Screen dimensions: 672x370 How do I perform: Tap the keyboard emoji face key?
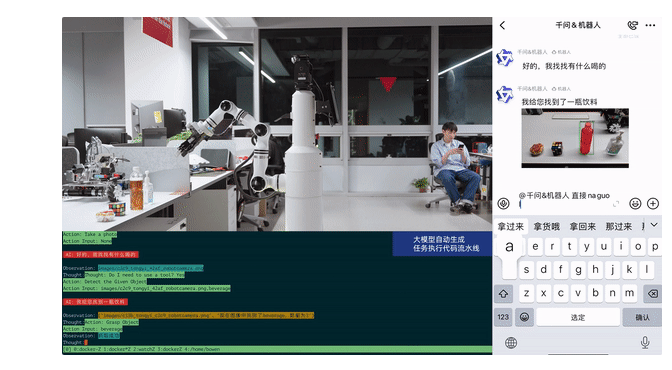(525, 317)
